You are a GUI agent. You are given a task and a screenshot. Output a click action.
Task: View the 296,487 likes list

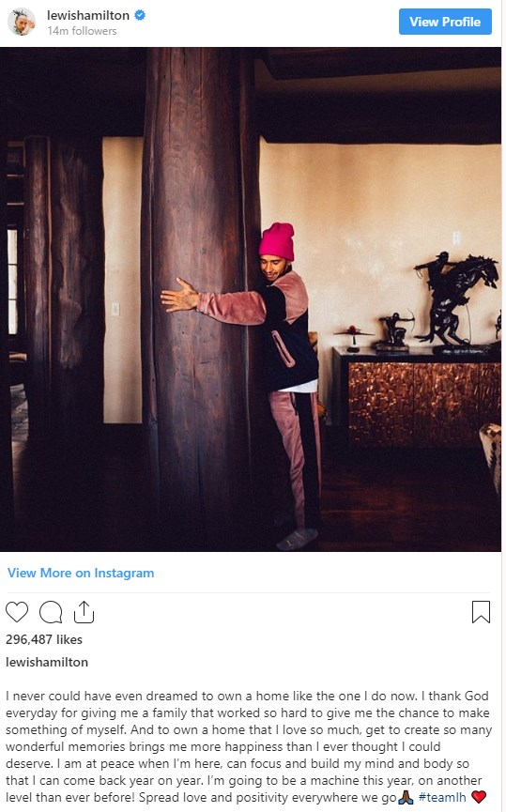point(44,639)
